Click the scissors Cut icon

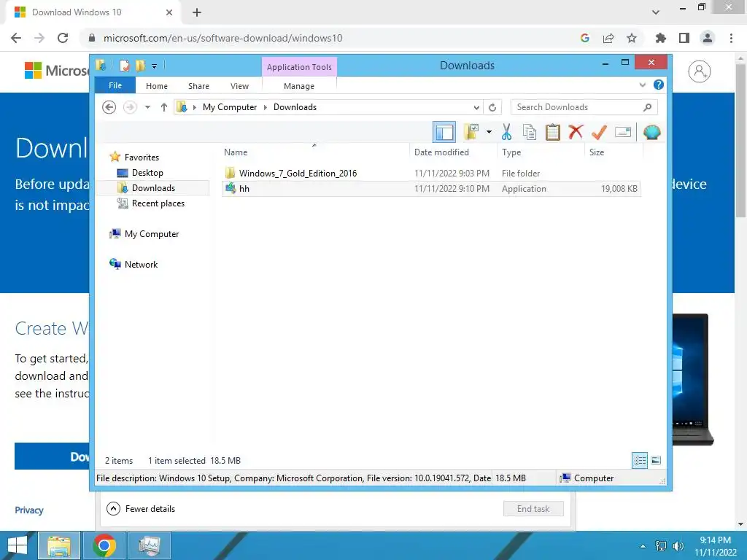click(506, 132)
